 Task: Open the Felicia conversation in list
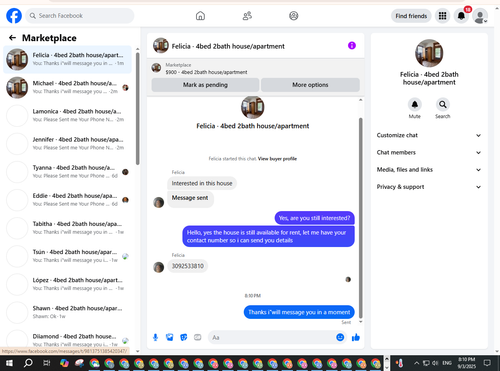click(68, 59)
